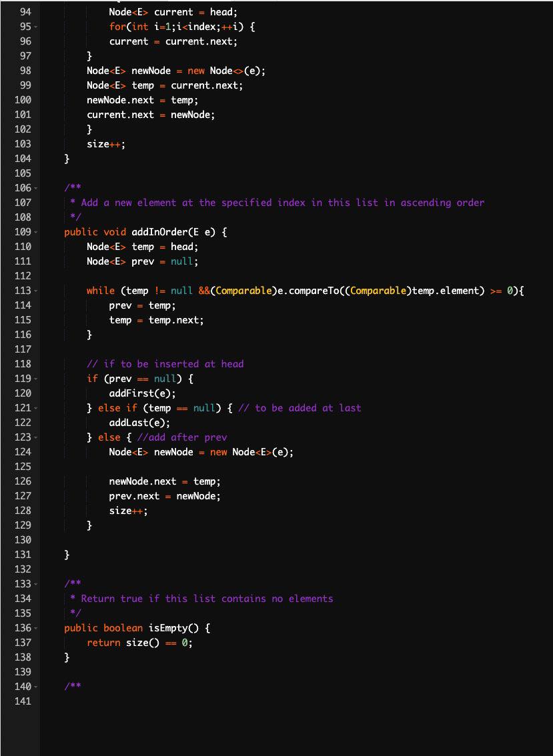Image resolution: width=553 pixels, height=756 pixels.
Task: Fold the comment block at line 133
Action: (37, 584)
